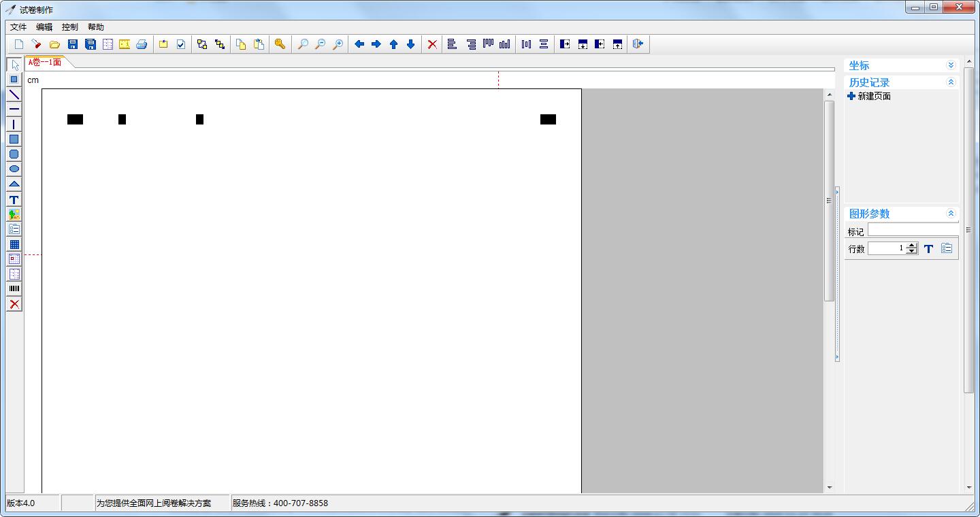The height and width of the screenshot is (517, 980).
Task: Click the exit door icon in toolbar
Action: [x=638, y=44]
